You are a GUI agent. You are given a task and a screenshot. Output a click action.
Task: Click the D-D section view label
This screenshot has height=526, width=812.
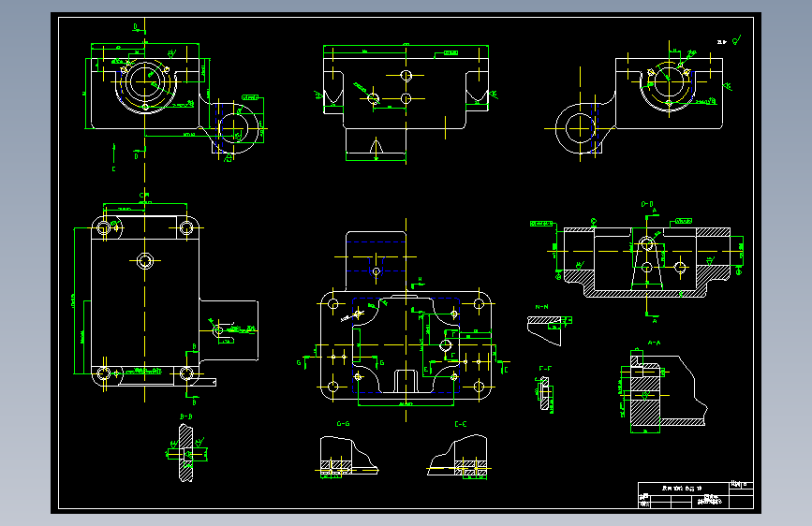pyautogui.click(x=647, y=204)
